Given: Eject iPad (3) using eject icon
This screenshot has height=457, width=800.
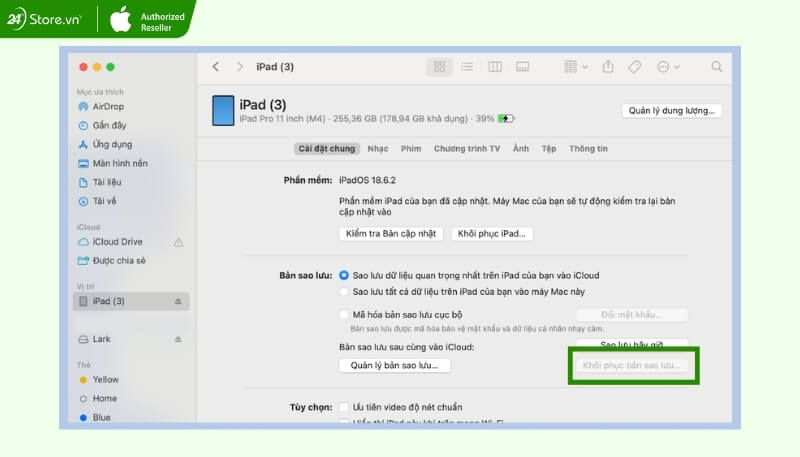Looking at the screenshot, I should 178,301.
